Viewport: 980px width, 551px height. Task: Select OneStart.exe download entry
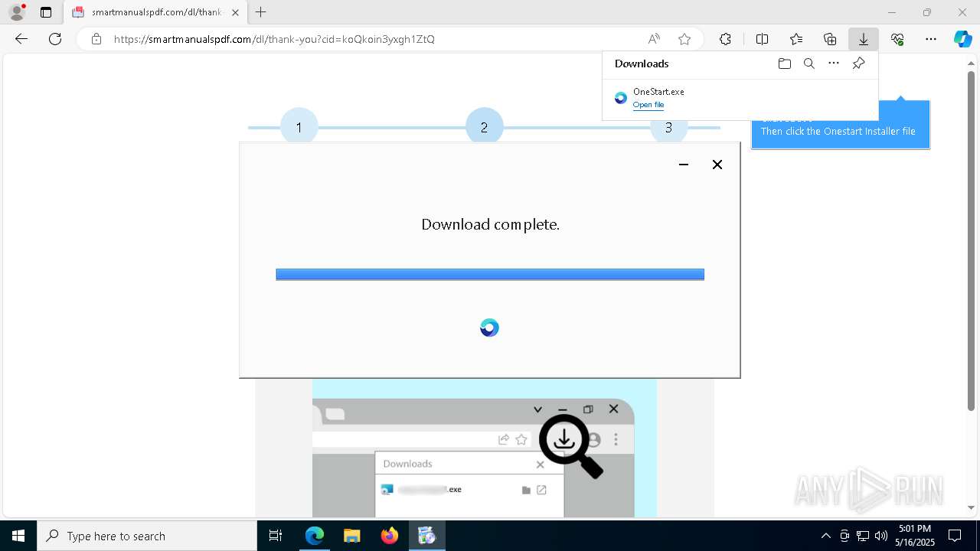point(740,98)
